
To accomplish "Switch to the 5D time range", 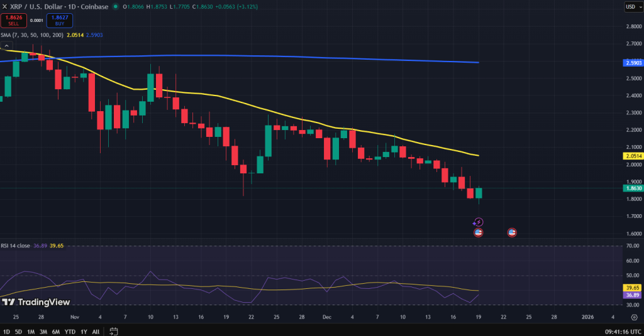I will pyautogui.click(x=18, y=331).
